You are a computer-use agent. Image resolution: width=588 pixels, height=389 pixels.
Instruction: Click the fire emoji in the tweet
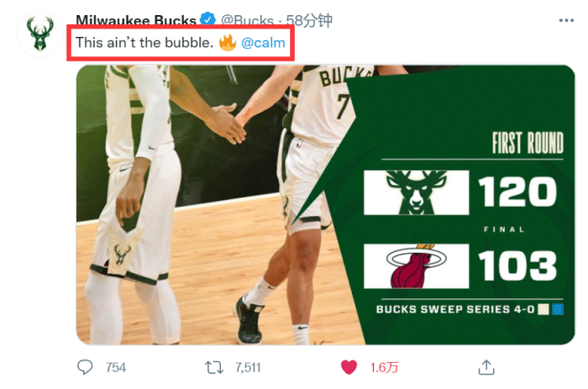tap(228, 42)
